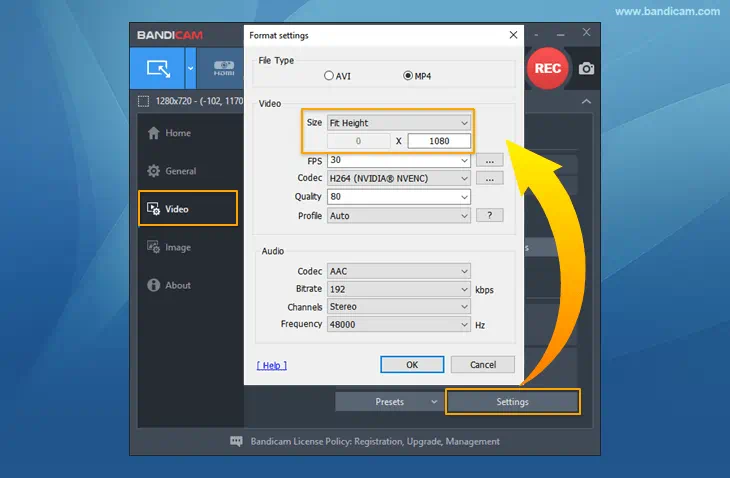
Task: Click the Video tab icon
Action: pos(154,209)
